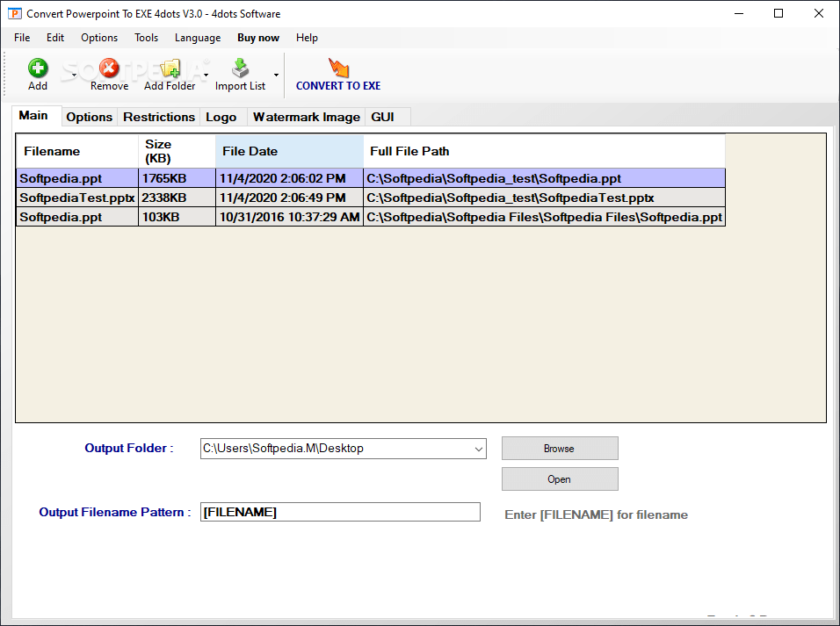The height and width of the screenshot is (626, 840).
Task: Switch to the Logo tab
Action: [221, 117]
